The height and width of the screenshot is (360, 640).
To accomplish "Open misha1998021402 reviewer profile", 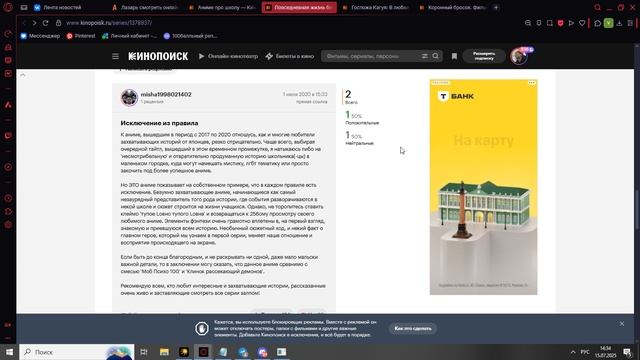I will click(166, 94).
